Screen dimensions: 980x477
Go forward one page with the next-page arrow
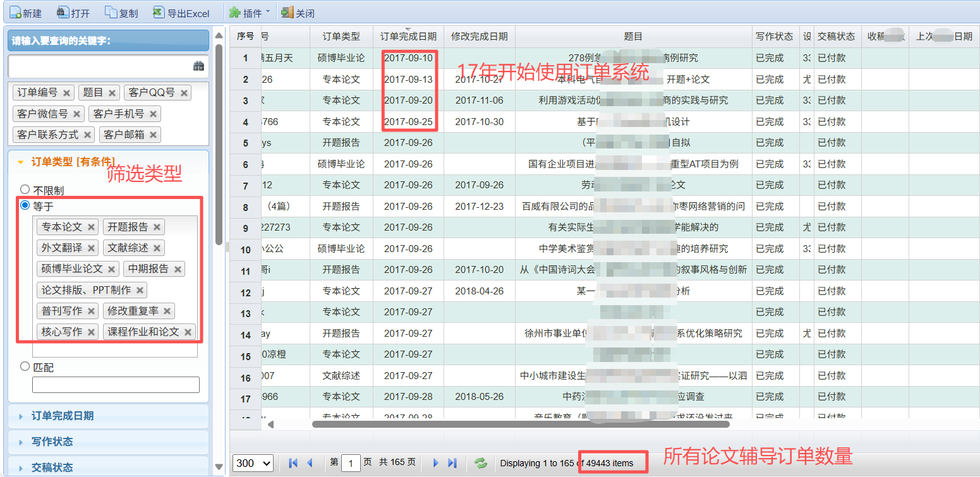[x=436, y=463]
